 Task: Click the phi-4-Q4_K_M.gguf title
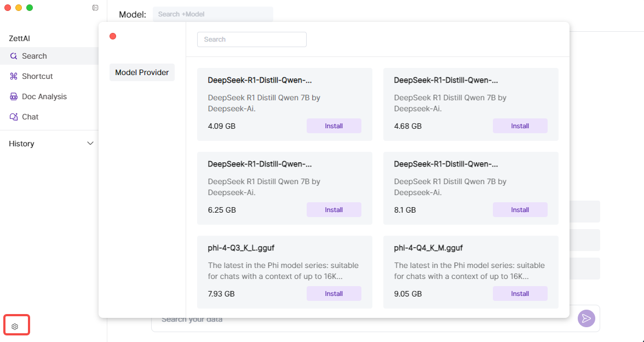pyautogui.click(x=428, y=248)
